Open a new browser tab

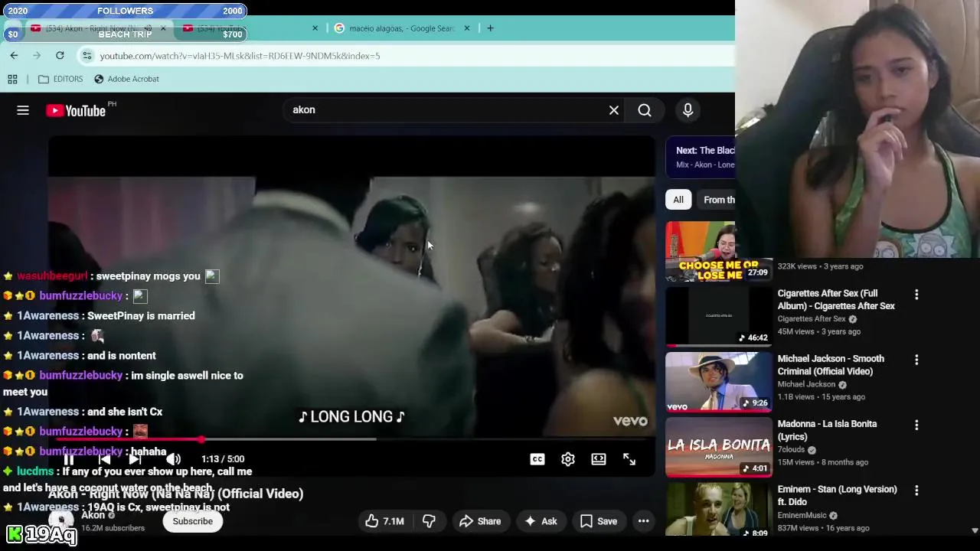pos(490,28)
